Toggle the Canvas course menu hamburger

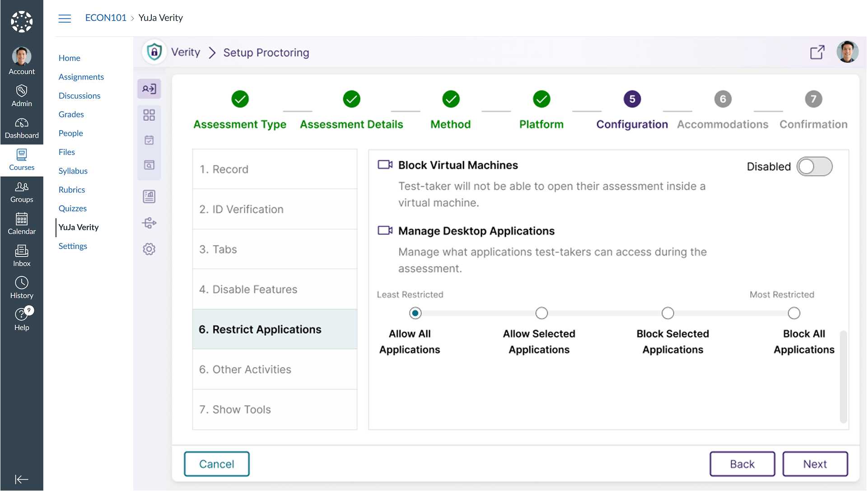pos(65,18)
